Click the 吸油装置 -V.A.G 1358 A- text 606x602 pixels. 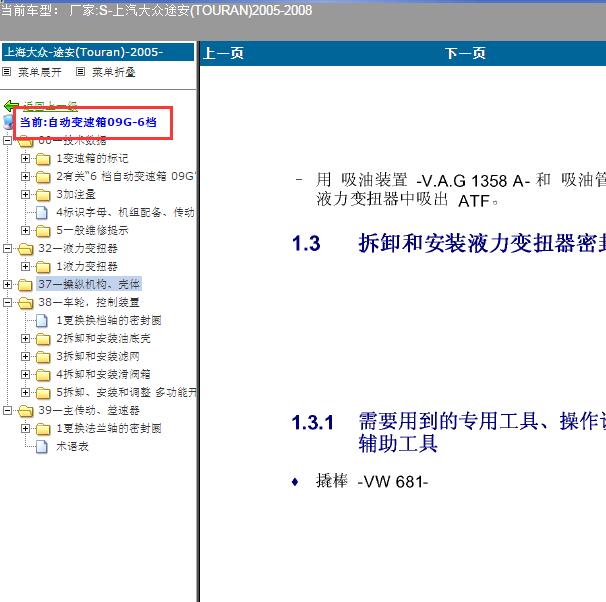click(x=435, y=180)
